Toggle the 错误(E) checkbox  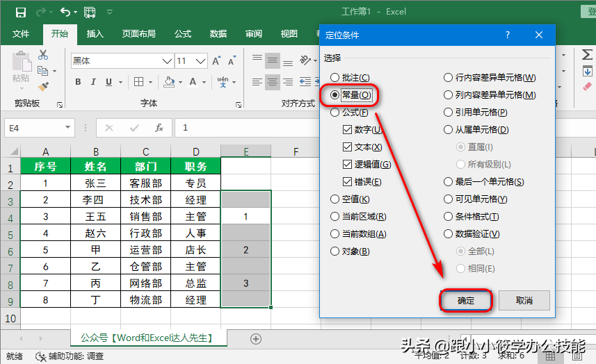[x=347, y=182]
